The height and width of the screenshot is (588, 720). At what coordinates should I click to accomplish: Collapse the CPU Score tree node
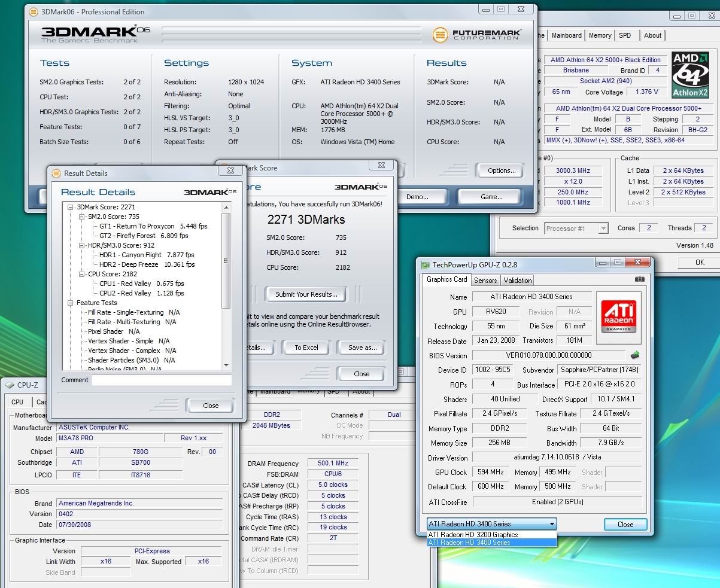tap(83, 274)
